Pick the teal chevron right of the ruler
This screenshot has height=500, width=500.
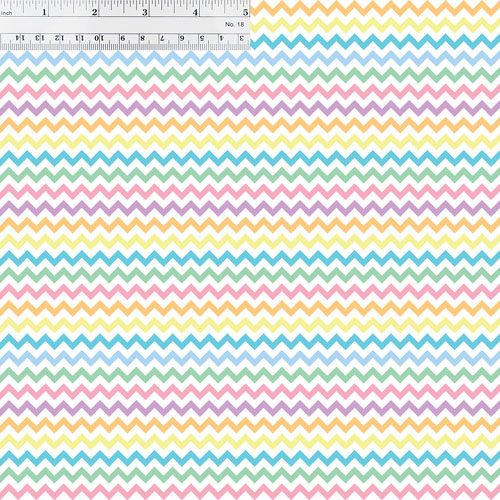375,41
